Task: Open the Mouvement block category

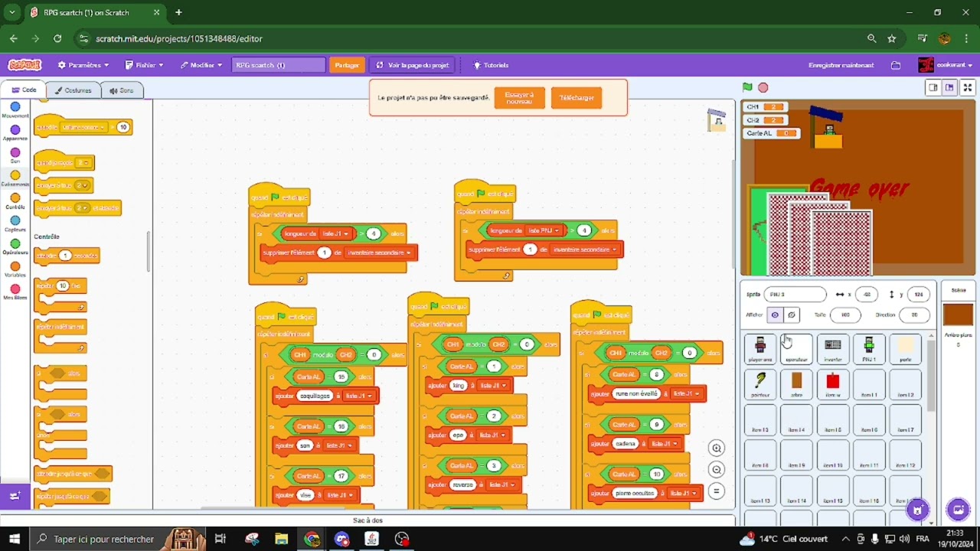Action: point(15,110)
